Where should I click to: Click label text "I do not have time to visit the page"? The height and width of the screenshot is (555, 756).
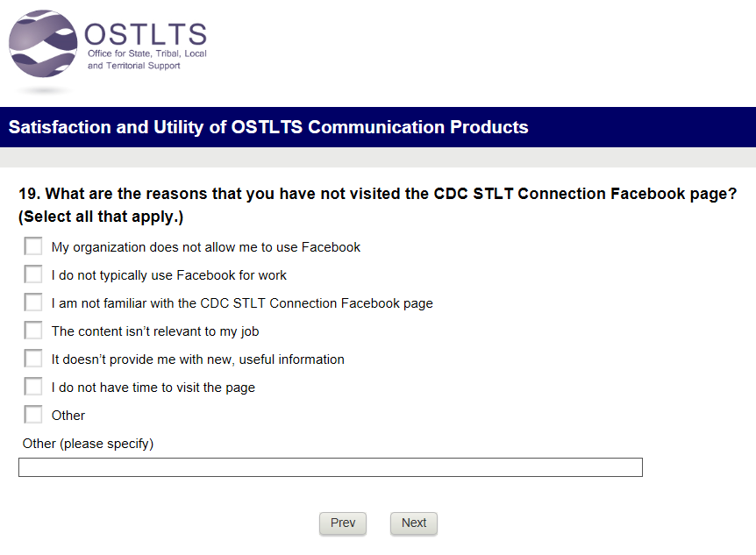tap(153, 388)
